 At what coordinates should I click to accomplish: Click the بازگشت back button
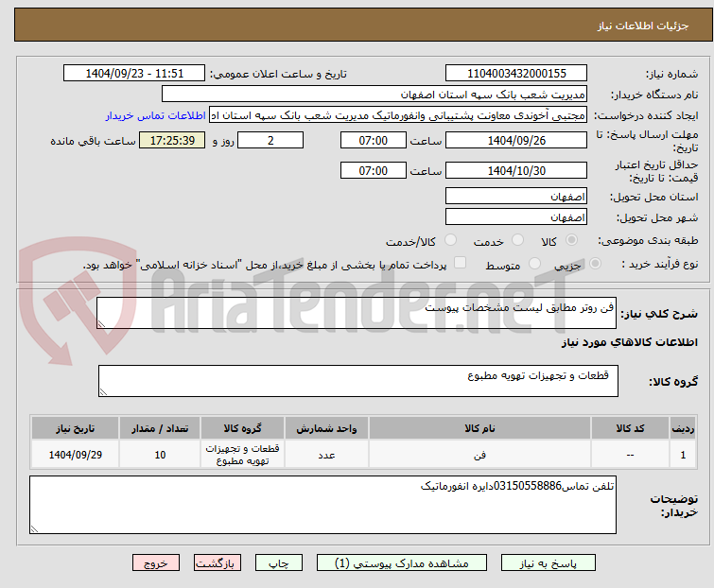coord(217,563)
